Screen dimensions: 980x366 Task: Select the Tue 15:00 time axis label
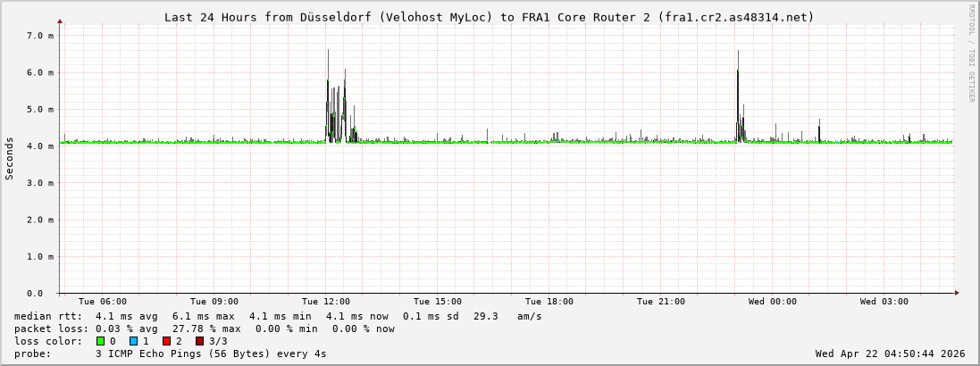coord(437,302)
